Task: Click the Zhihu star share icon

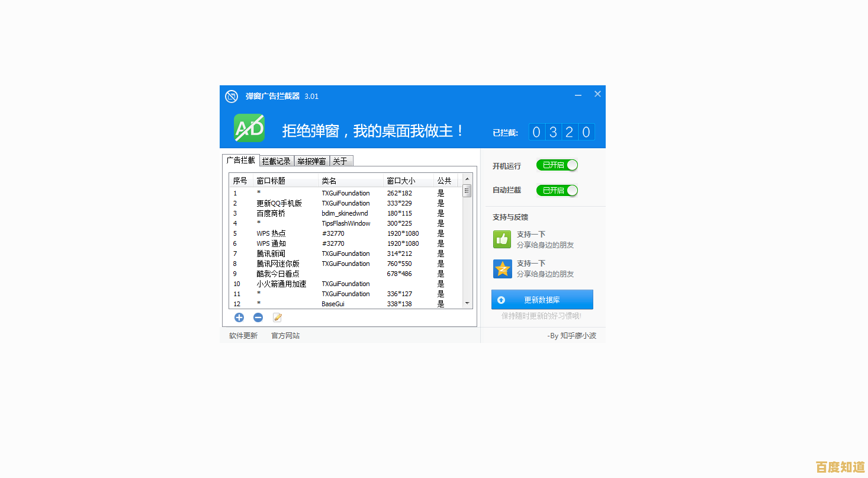Action: [x=501, y=268]
